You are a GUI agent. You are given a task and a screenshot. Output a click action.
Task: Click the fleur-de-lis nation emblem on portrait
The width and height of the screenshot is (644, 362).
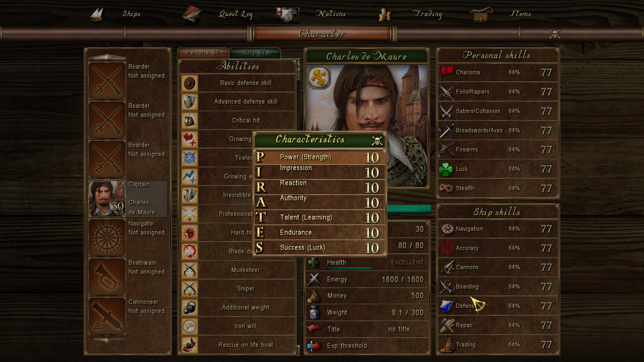coord(319,77)
